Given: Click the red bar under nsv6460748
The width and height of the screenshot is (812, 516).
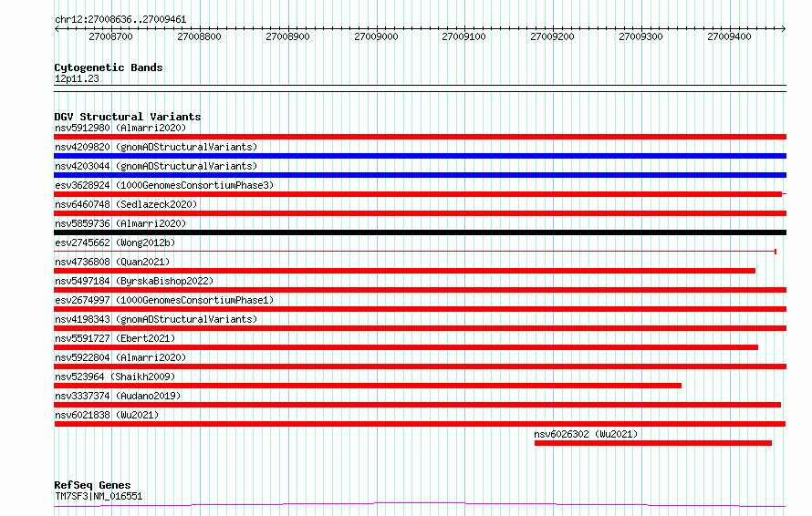Looking at the screenshot, I should pos(420,213).
